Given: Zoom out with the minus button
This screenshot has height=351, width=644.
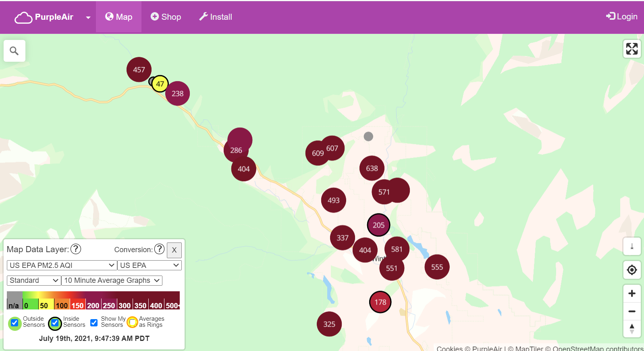Looking at the screenshot, I should (x=632, y=311).
